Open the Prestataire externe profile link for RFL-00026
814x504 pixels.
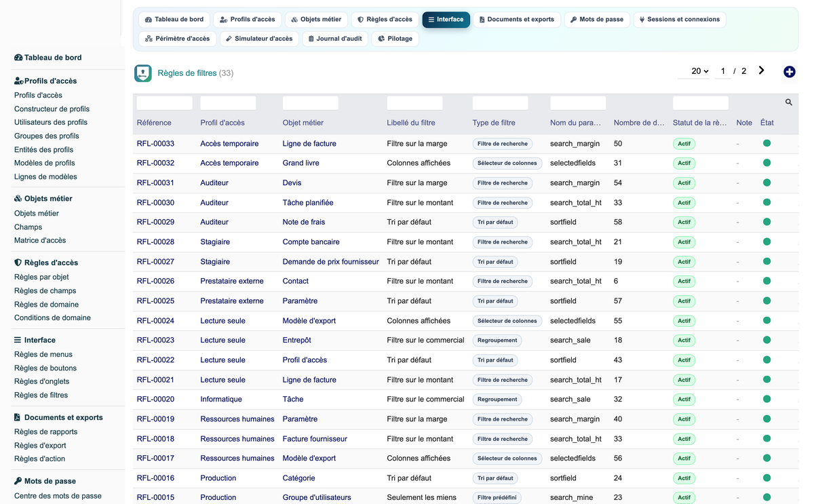point(232,282)
